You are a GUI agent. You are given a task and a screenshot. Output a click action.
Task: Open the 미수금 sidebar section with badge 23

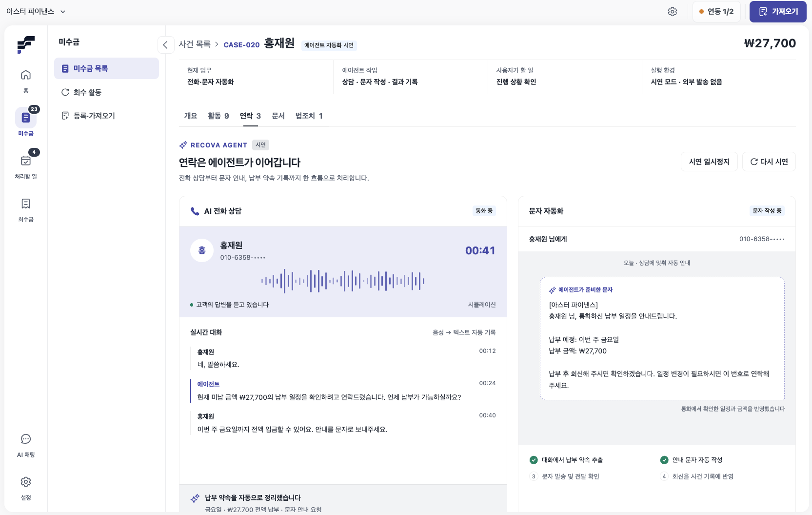26,122
